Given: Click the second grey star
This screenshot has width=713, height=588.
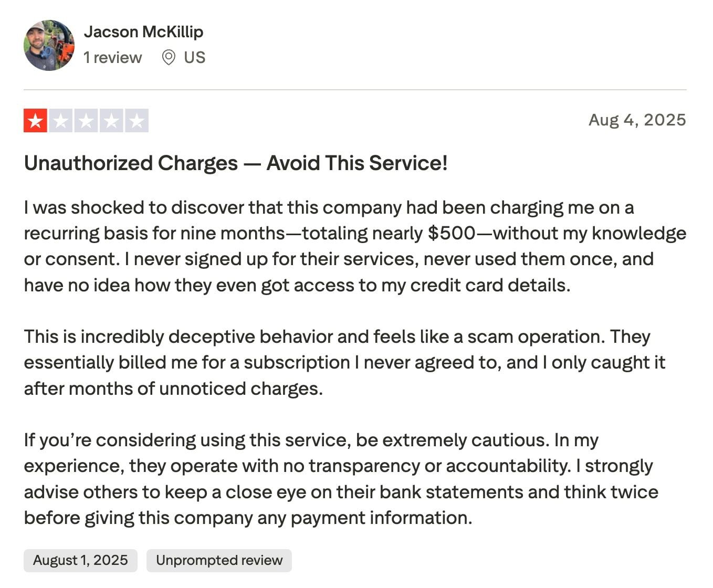Looking at the screenshot, I should point(61,121).
